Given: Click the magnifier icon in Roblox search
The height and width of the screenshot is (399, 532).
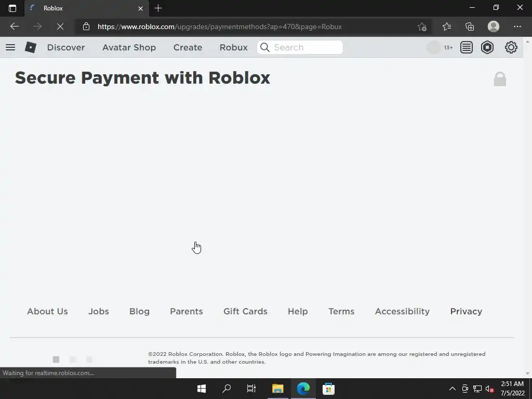Looking at the screenshot, I should (x=264, y=47).
